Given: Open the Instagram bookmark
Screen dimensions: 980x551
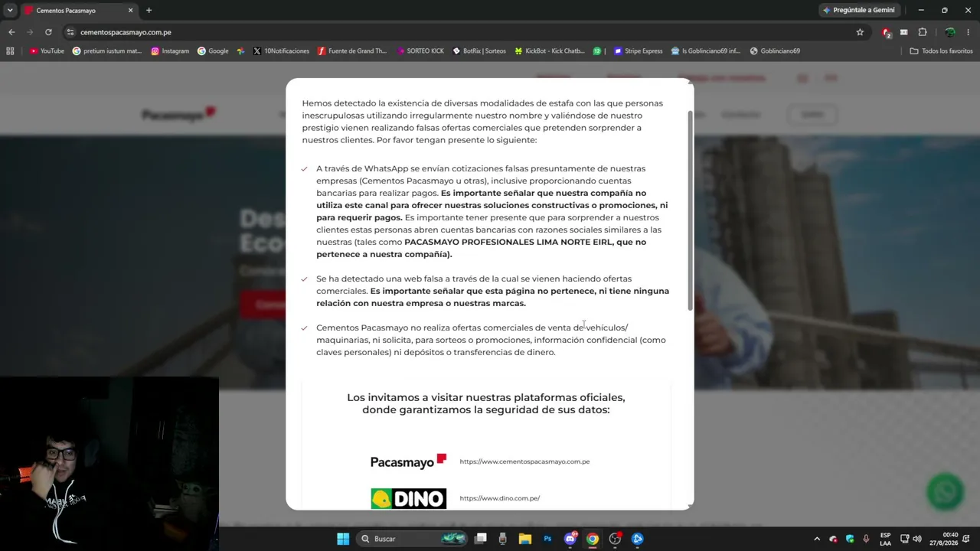Looking at the screenshot, I should click(170, 51).
